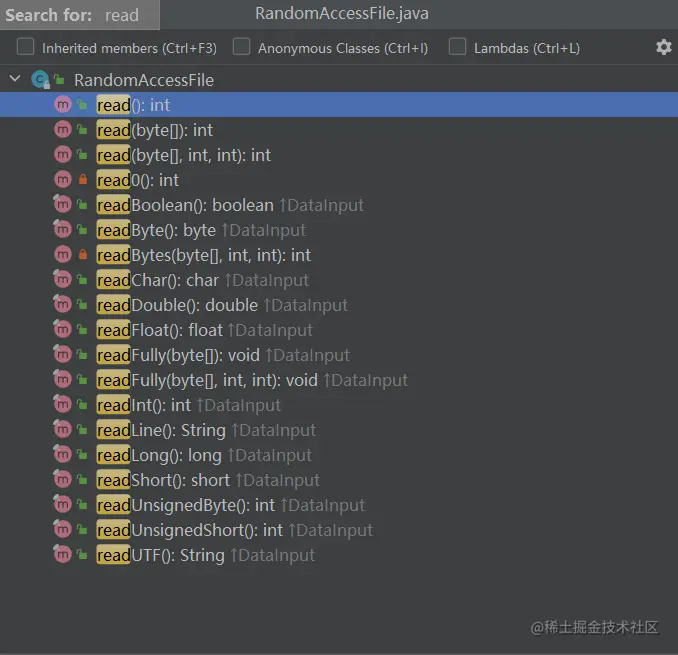This screenshot has width=678, height=655.
Task: Select readBytes(byte[], int, int) method
Action: [x=204, y=255]
